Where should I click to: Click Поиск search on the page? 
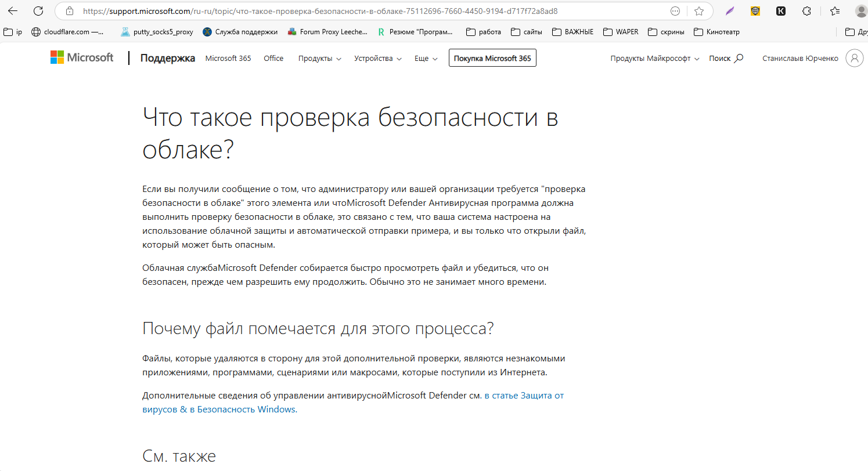click(x=726, y=58)
